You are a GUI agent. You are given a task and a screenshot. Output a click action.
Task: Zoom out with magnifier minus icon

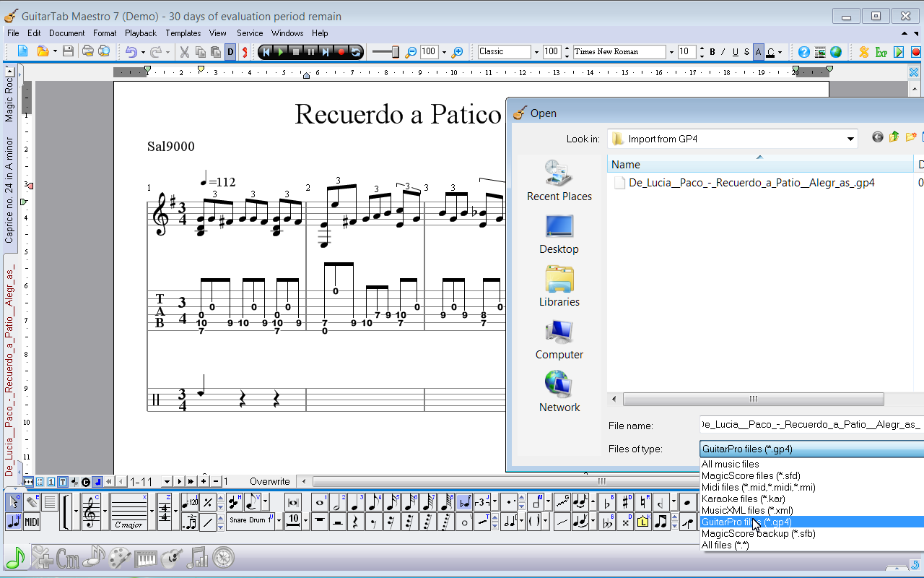click(411, 51)
